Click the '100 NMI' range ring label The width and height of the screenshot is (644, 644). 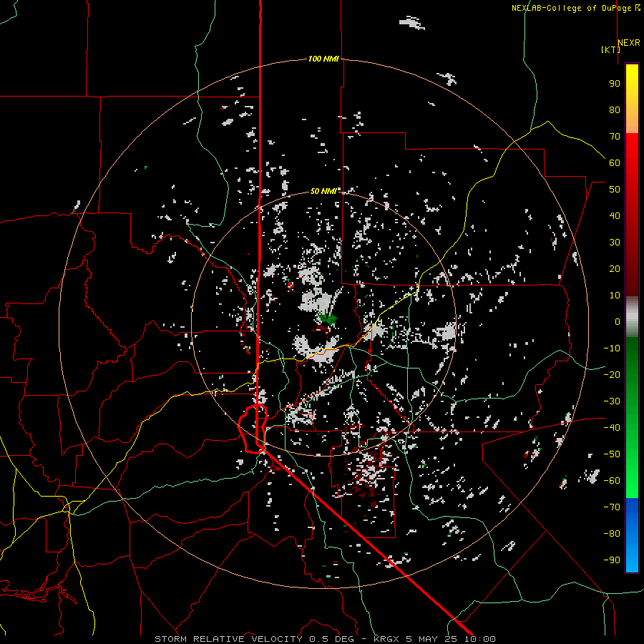pos(323,59)
